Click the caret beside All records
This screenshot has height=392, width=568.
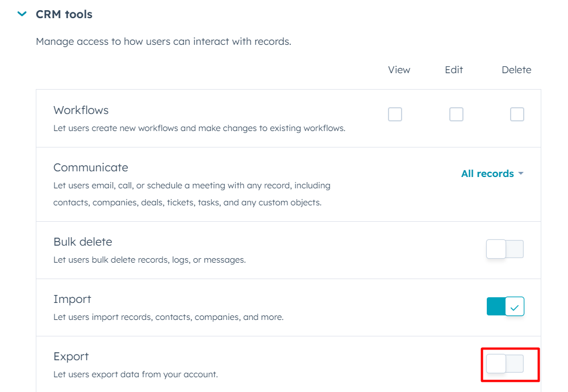[520, 174]
